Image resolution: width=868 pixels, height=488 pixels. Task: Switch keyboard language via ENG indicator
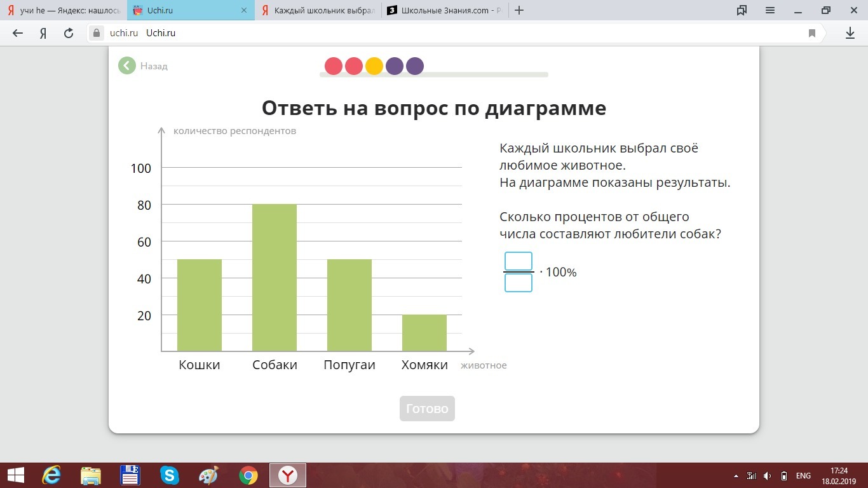[803, 475]
